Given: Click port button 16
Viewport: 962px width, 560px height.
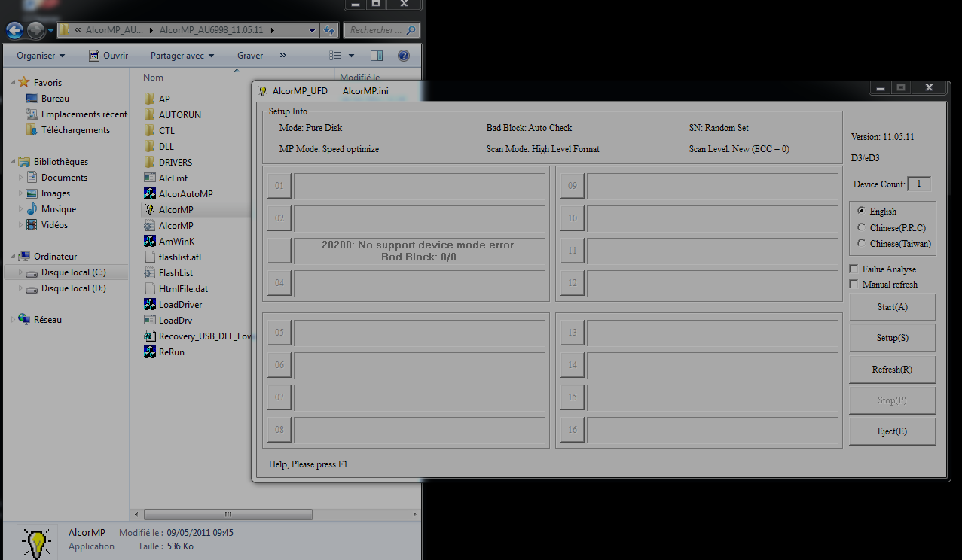Looking at the screenshot, I should tap(573, 430).
